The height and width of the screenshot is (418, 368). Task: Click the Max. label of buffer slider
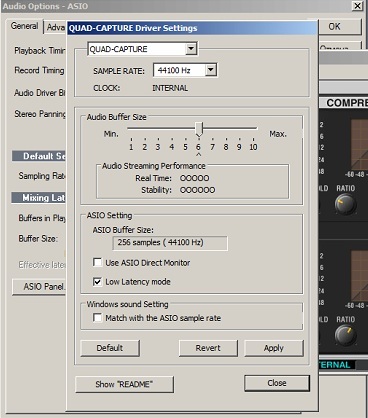point(278,134)
